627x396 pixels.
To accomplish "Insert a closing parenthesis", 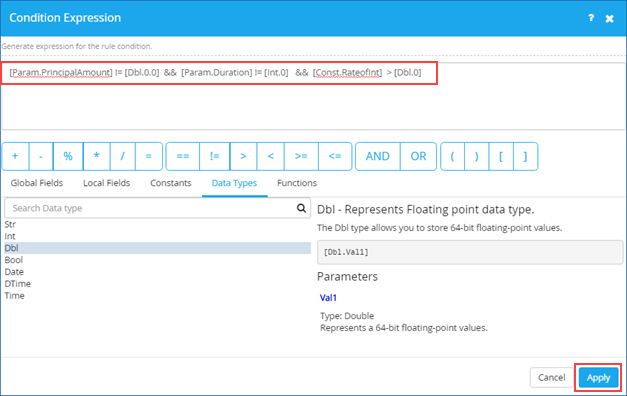I will tap(477, 156).
